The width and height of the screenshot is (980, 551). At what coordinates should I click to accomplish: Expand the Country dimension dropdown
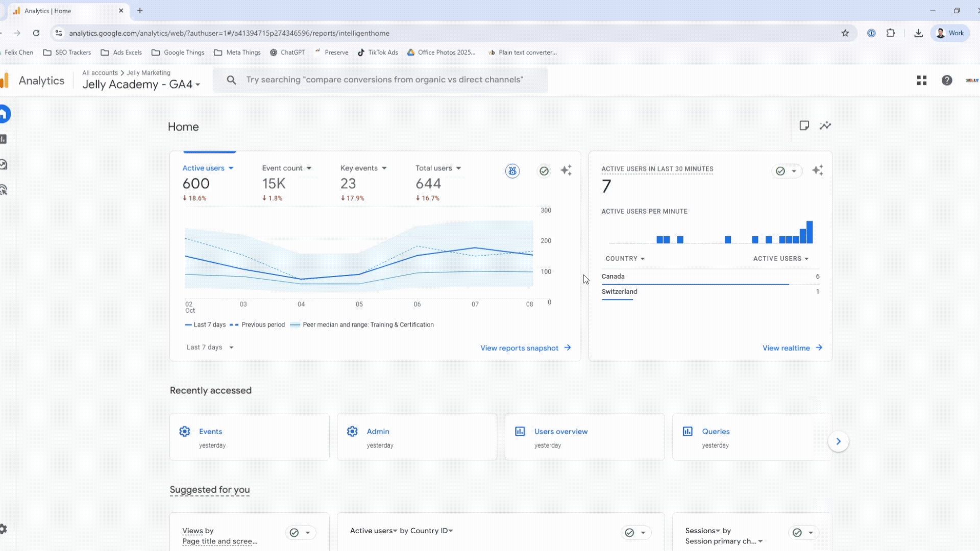pos(625,259)
